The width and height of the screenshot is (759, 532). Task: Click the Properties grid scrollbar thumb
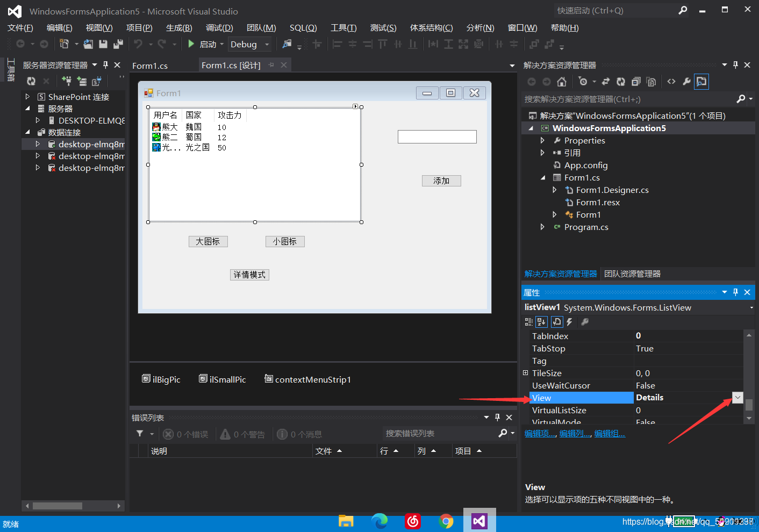click(x=749, y=405)
